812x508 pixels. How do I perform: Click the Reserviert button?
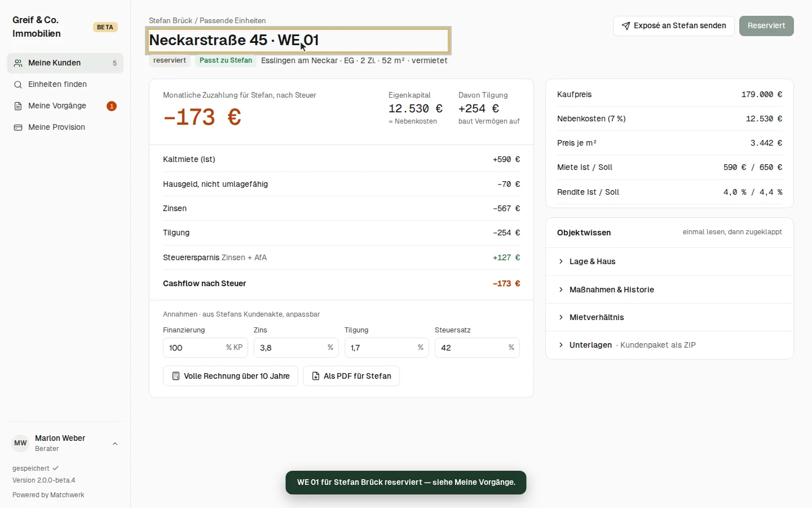coord(766,26)
